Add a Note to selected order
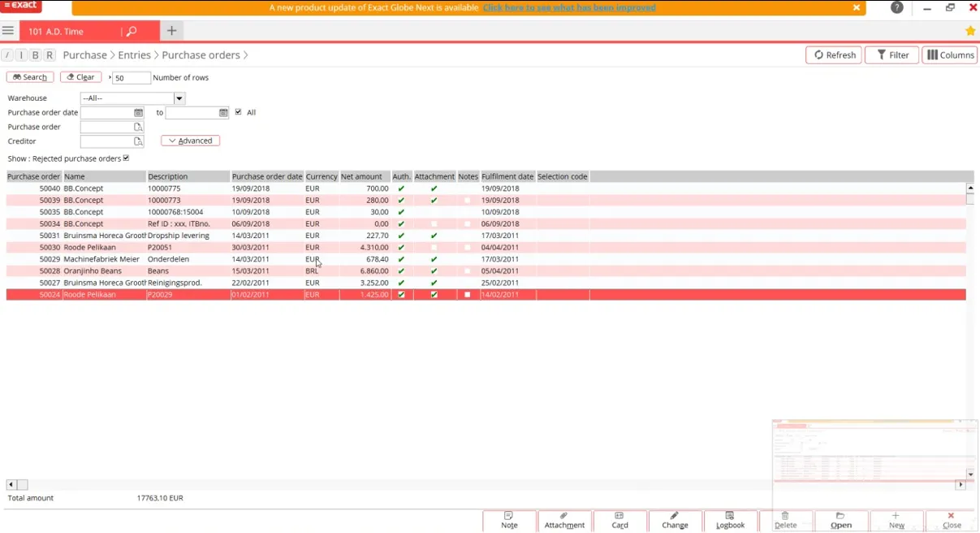This screenshot has width=980, height=533. 509,521
